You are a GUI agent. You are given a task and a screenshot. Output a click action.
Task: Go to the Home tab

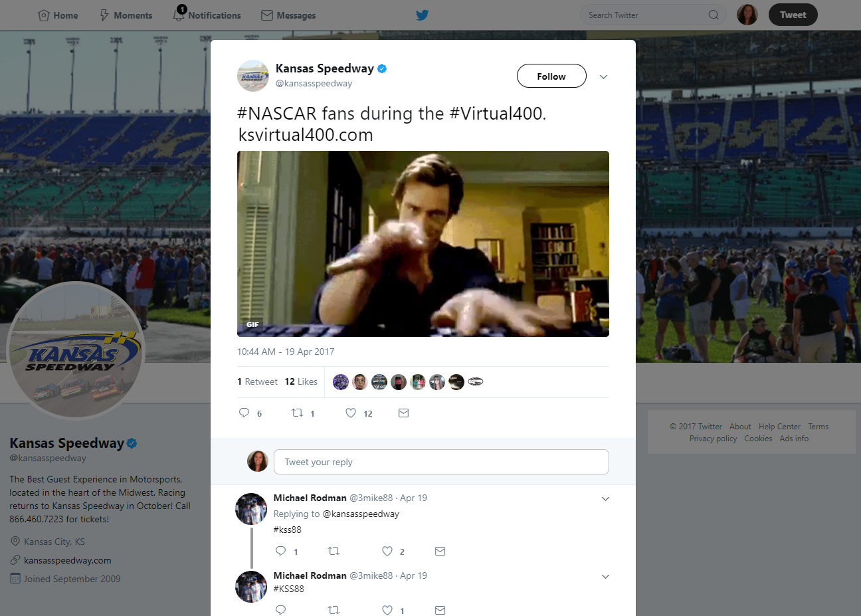click(x=58, y=15)
